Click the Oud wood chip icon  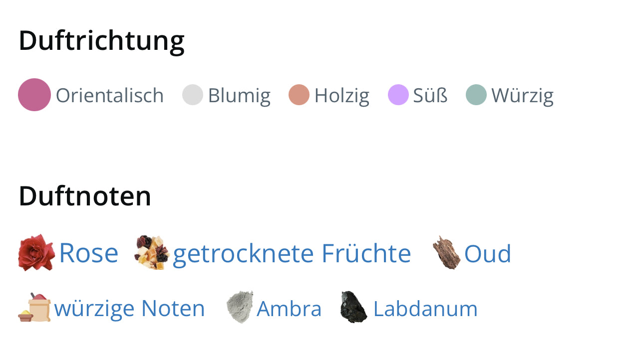coord(446,253)
